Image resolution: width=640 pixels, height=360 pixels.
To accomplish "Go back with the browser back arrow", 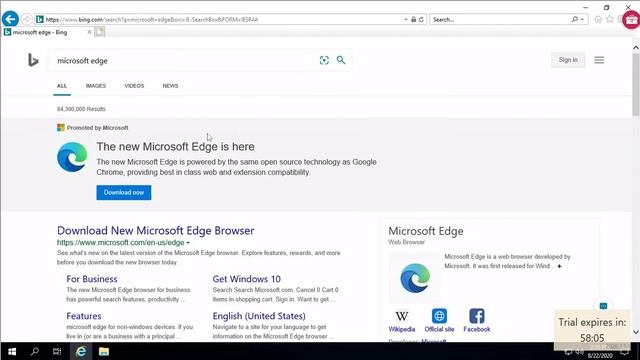I will point(10,19).
